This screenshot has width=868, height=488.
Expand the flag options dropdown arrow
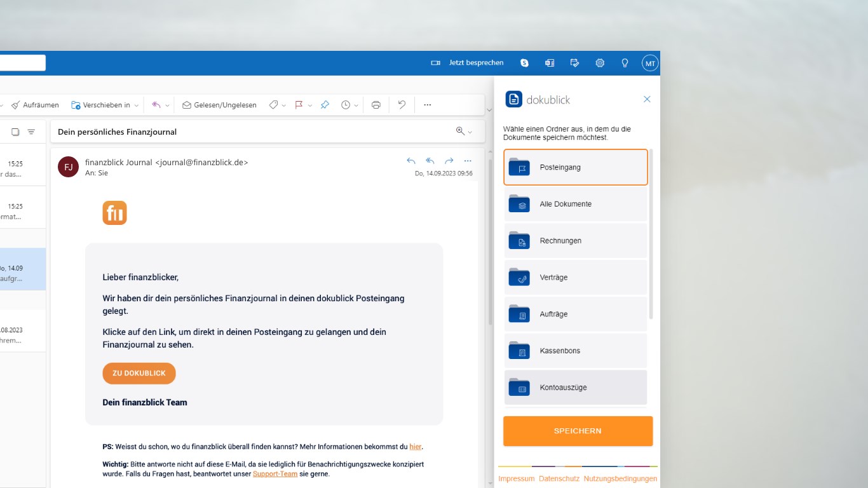[x=309, y=105]
